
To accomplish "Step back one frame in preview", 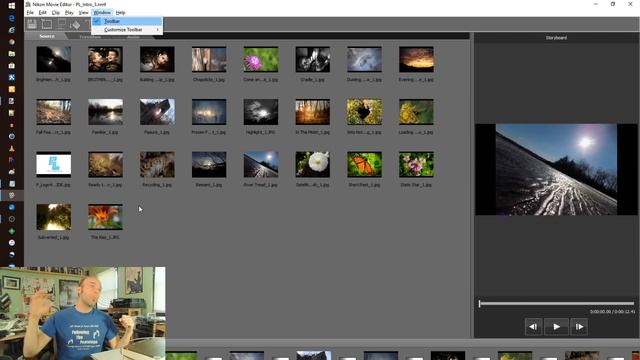I will (533, 327).
